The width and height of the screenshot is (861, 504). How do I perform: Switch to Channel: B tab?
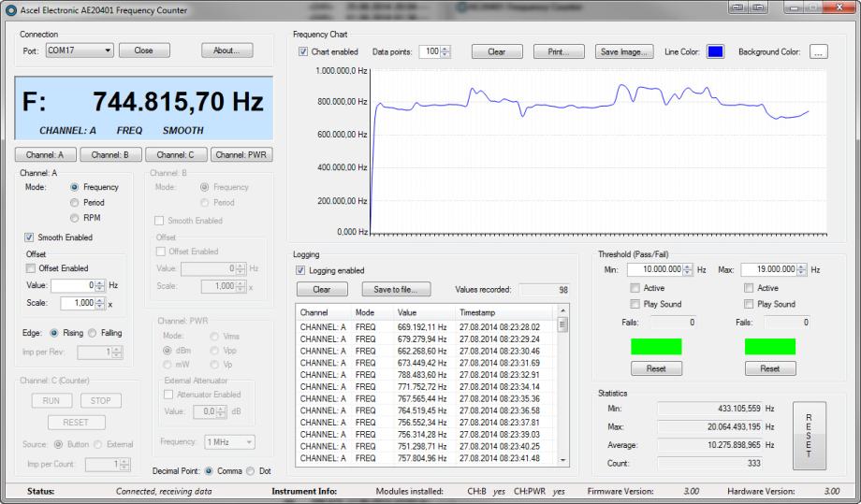coord(110,154)
